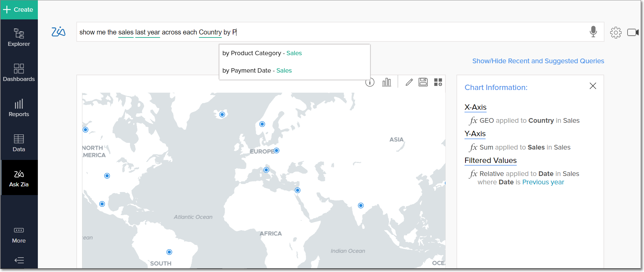
Task: Change chart type via bar chart icon
Action: coord(386,82)
